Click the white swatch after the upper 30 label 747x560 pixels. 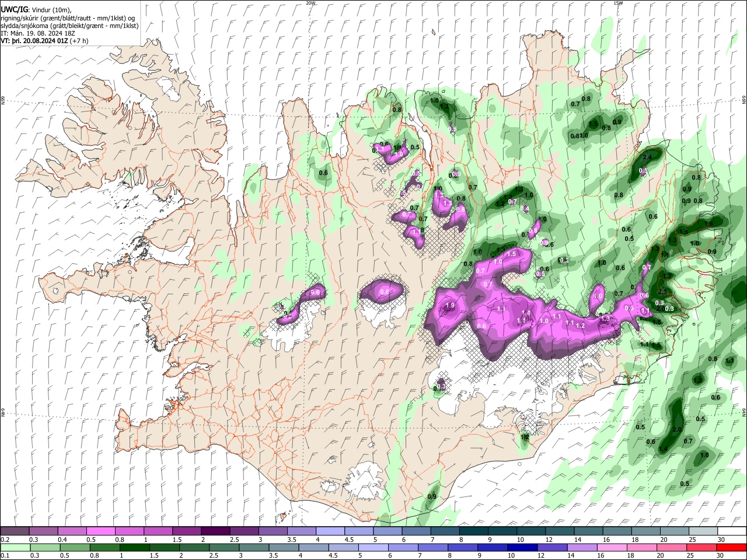732,531
